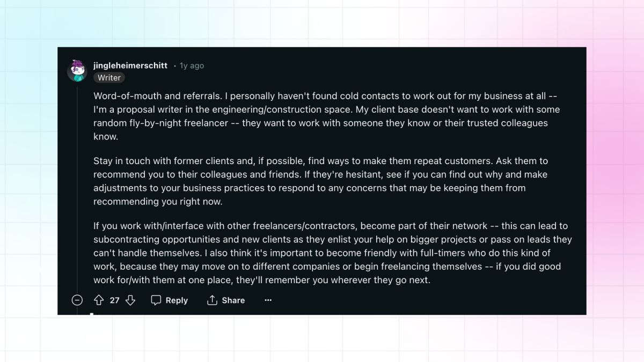Collapse the comment with the minus circle

(77, 300)
